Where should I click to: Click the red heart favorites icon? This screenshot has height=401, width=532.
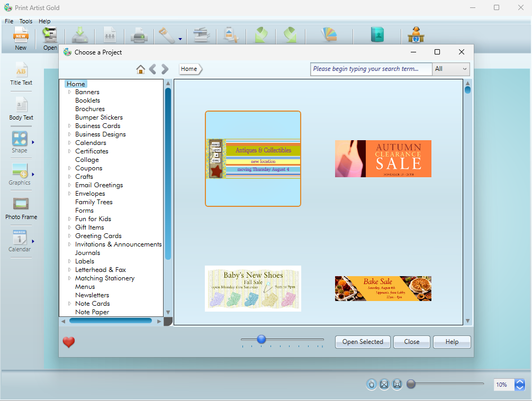coord(69,342)
